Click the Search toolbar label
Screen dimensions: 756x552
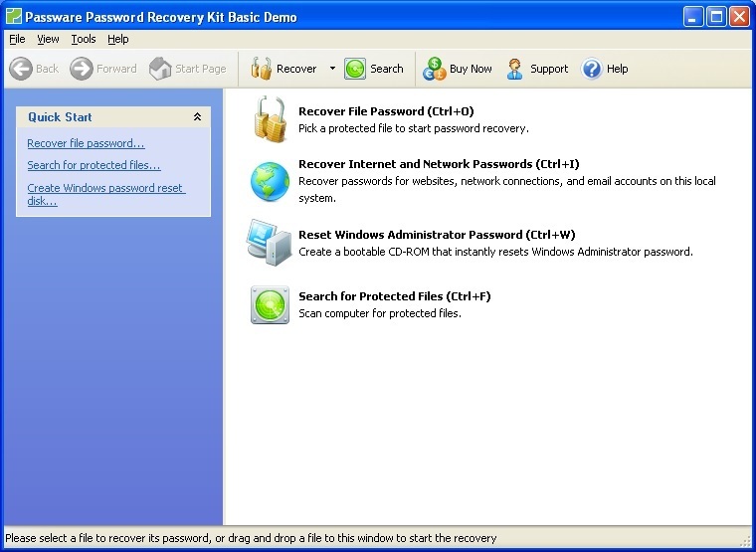point(387,69)
